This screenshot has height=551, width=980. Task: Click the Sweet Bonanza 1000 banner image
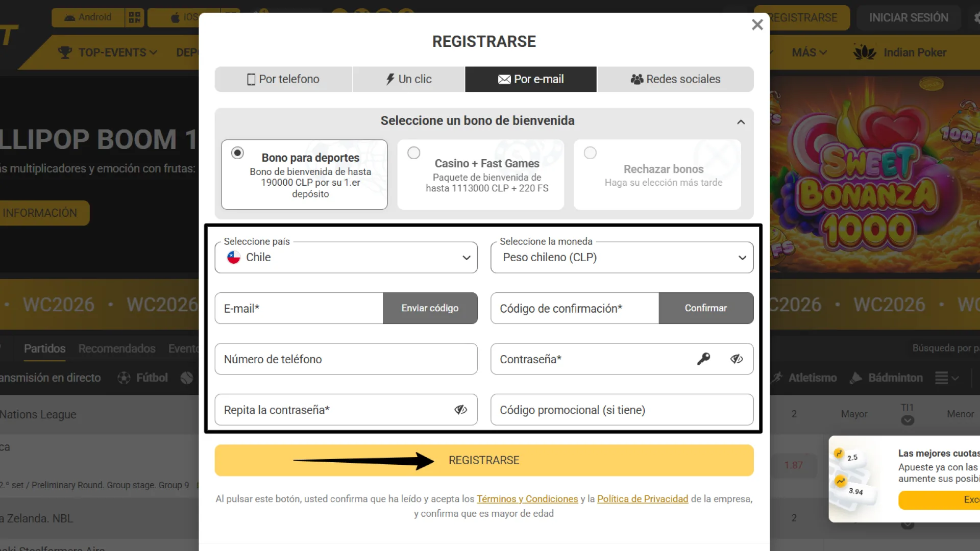click(875, 173)
